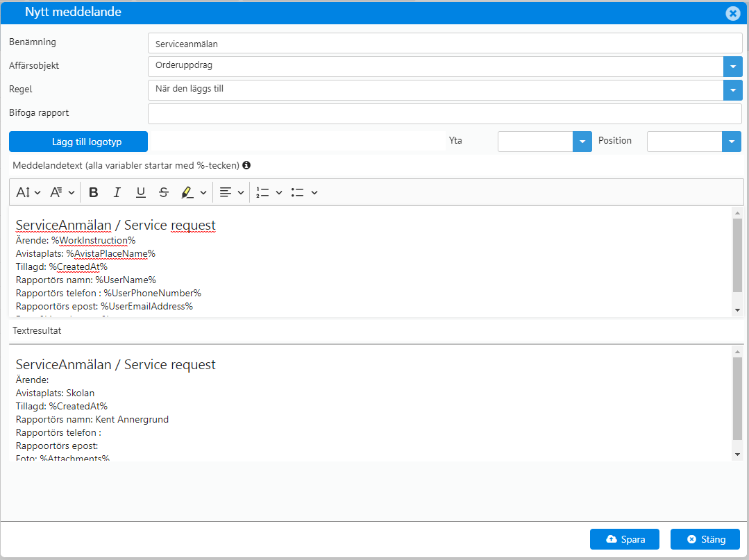Open bulleted list style options arrow

[x=314, y=193]
